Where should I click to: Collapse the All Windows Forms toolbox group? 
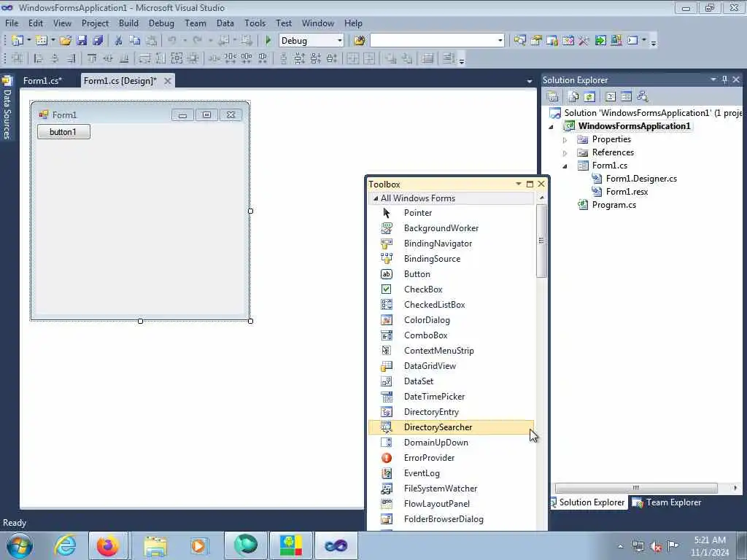(376, 198)
